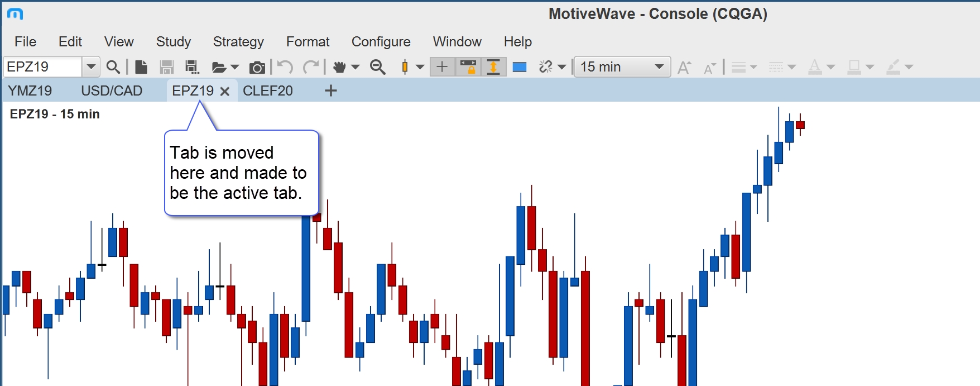Expand the text color dropdown arrow

click(x=830, y=68)
